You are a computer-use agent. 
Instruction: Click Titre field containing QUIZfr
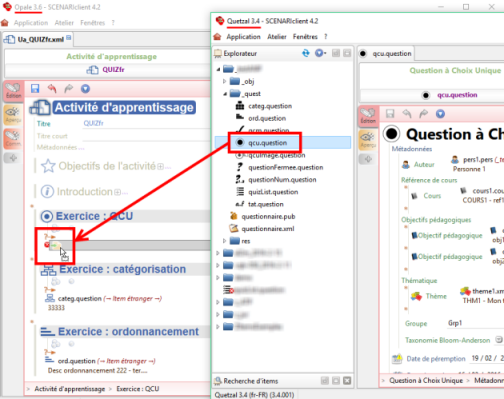click(147, 123)
